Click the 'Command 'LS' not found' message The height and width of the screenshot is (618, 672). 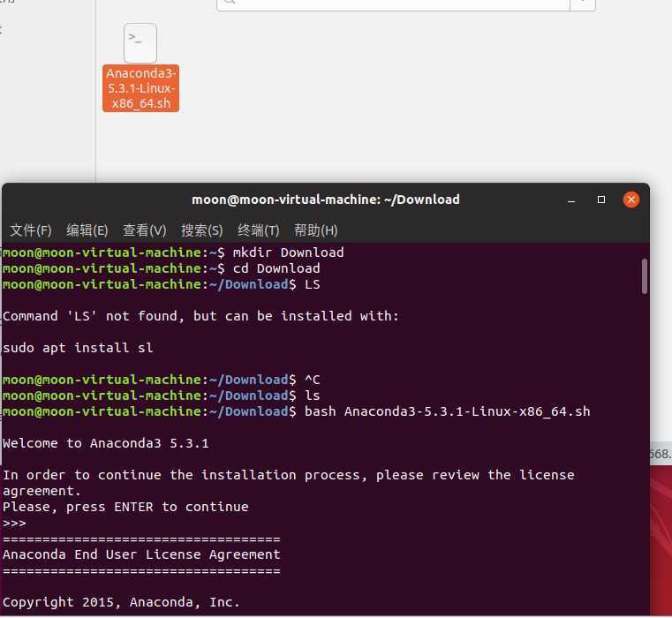[200, 316]
